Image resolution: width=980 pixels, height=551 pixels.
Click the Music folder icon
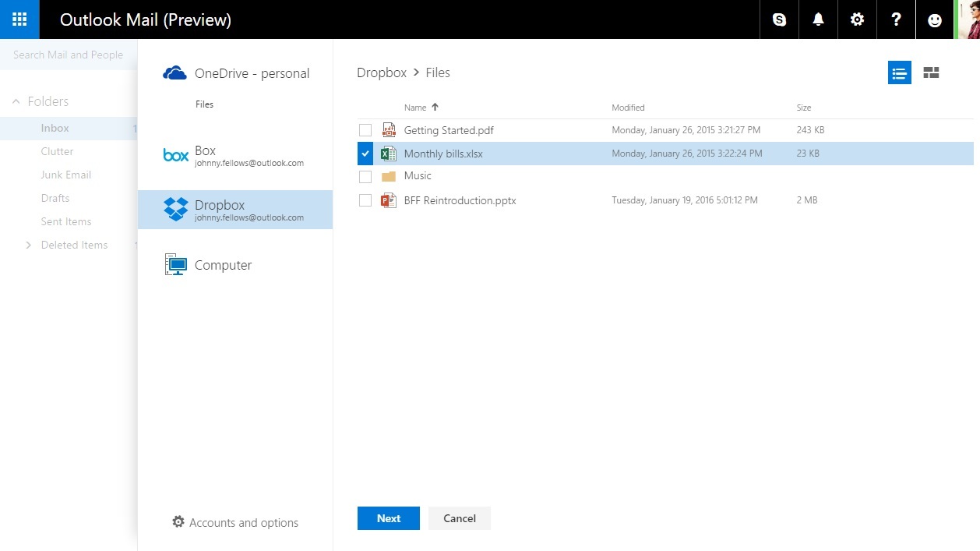(388, 176)
